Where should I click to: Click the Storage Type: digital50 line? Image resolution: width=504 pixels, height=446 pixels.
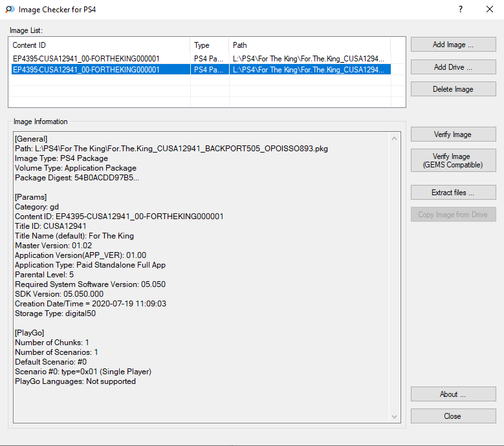[55, 313]
